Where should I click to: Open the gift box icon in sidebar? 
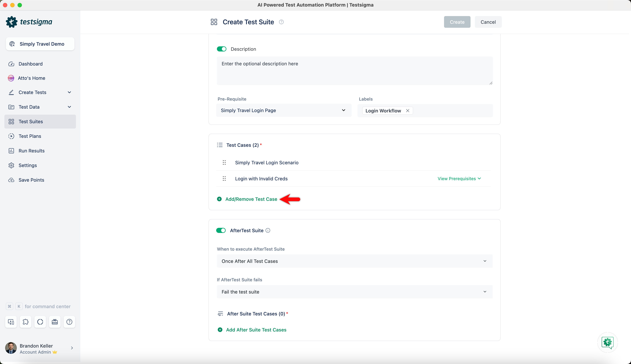[x=55, y=322]
